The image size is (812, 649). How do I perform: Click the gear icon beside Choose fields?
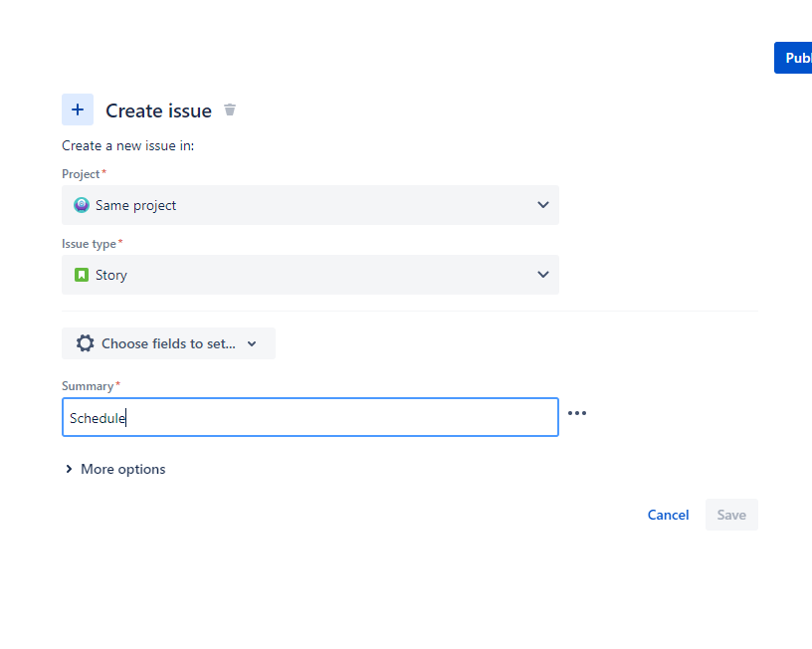coord(86,343)
